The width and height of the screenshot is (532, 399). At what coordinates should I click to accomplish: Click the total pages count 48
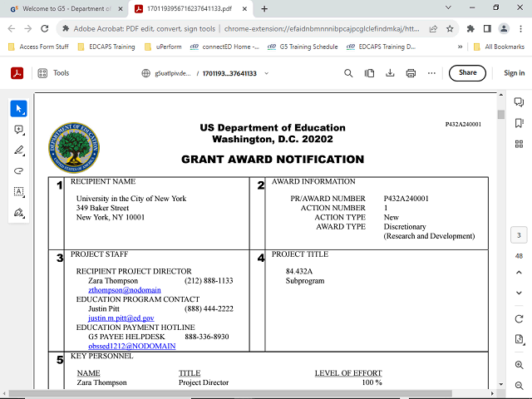(519, 256)
